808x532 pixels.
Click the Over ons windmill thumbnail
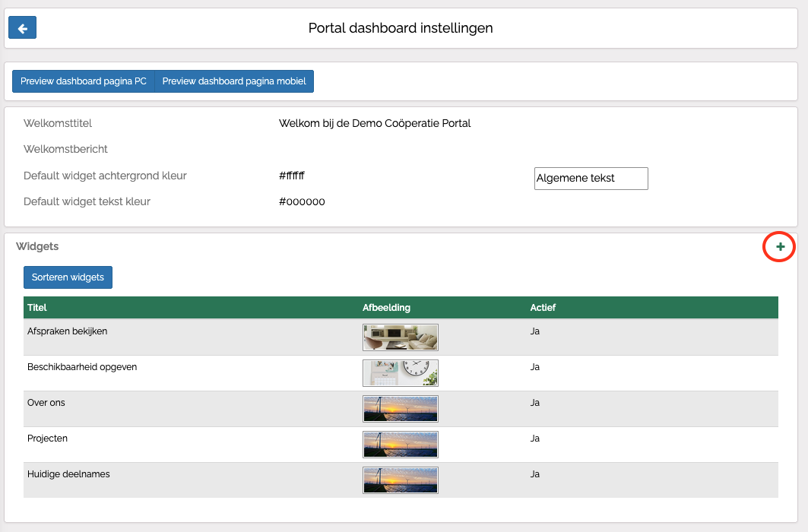pyautogui.click(x=400, y=409)
